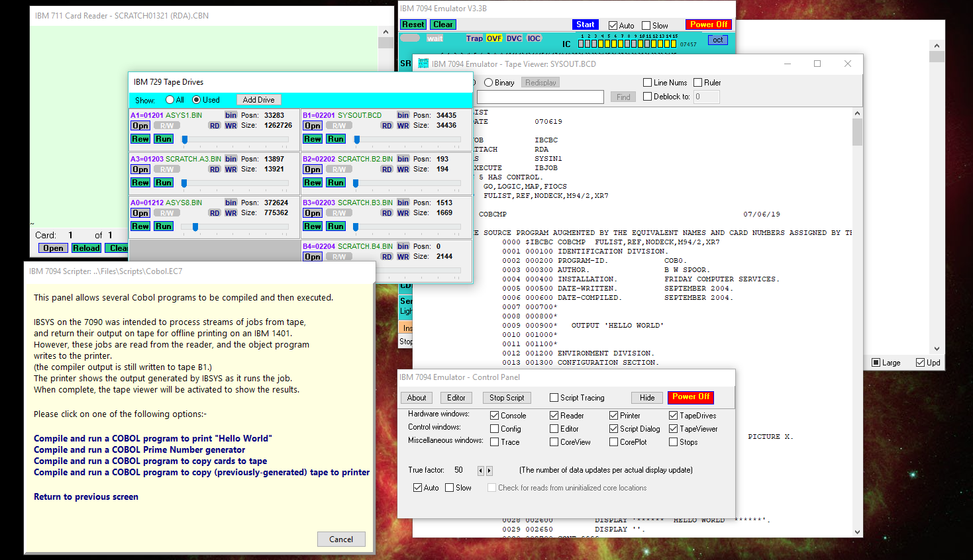The width and height of the screenshot is (973, 560).
Task: Click Add Drive button in Tape Drives
Action: (x=258, y=100)
